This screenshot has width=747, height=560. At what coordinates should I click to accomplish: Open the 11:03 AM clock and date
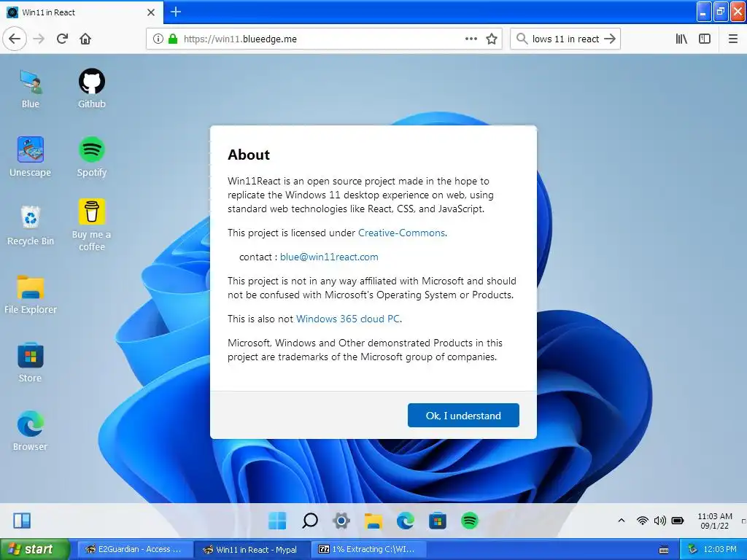point(715,521)
